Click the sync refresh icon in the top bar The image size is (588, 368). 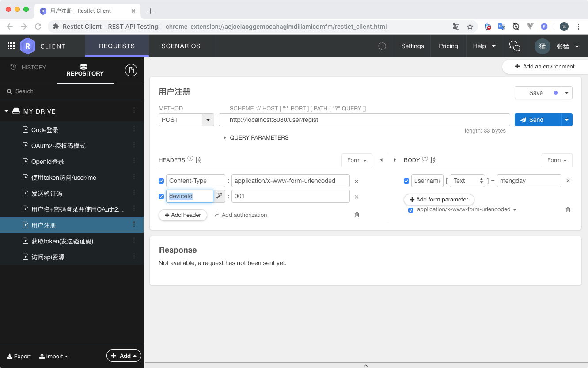[x=382, y=46]
